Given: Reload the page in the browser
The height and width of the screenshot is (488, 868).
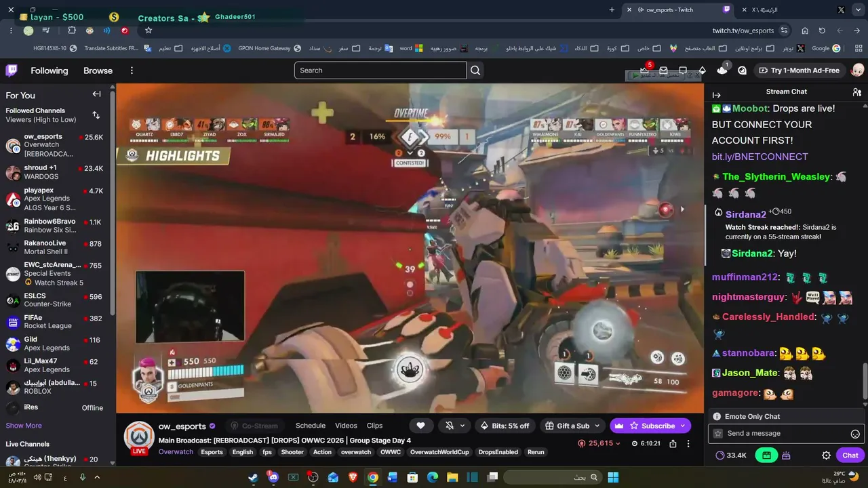Looking at the screenshot, I should [x=822, y=30].
